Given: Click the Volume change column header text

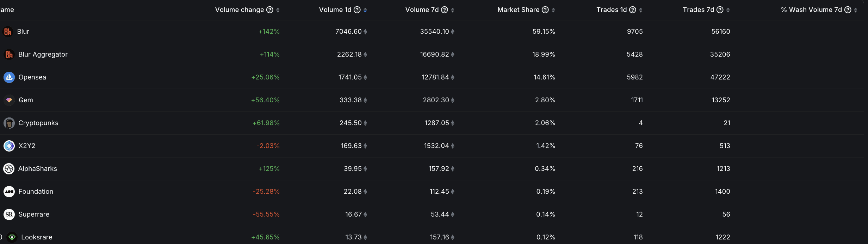Looking at the screenshot, I should [239, 10].
